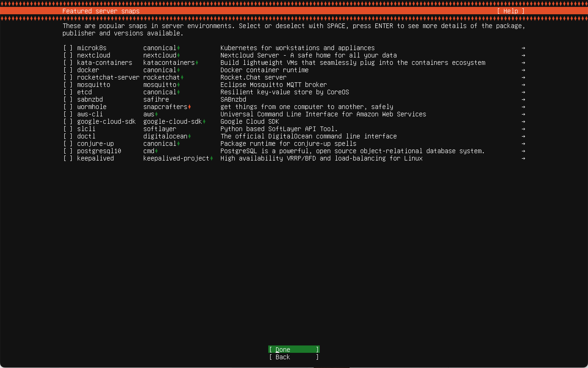
Task: Check the mosquitto snap checkbox
Action: pyautogui.click(x=68, y=85)
